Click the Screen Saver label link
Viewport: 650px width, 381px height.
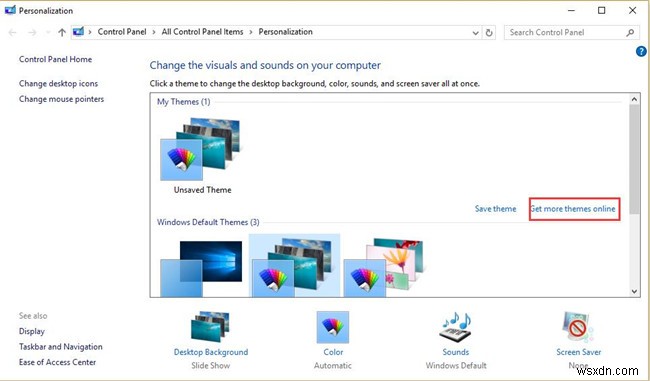coord(579,352)
